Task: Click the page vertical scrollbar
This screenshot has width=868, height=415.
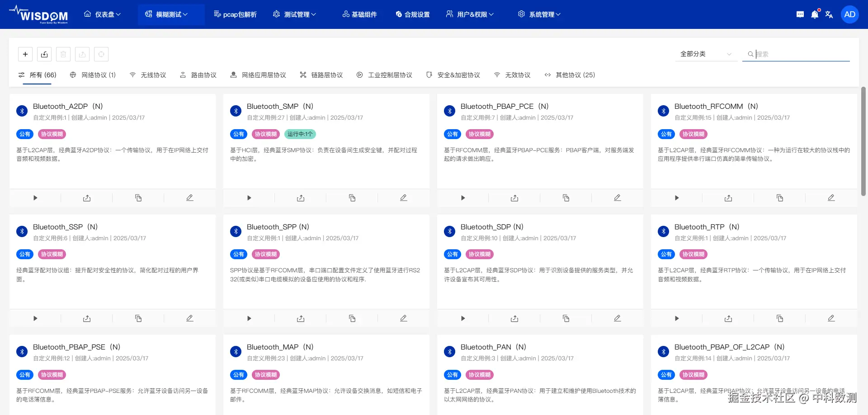Action: (x=863, y=141)
